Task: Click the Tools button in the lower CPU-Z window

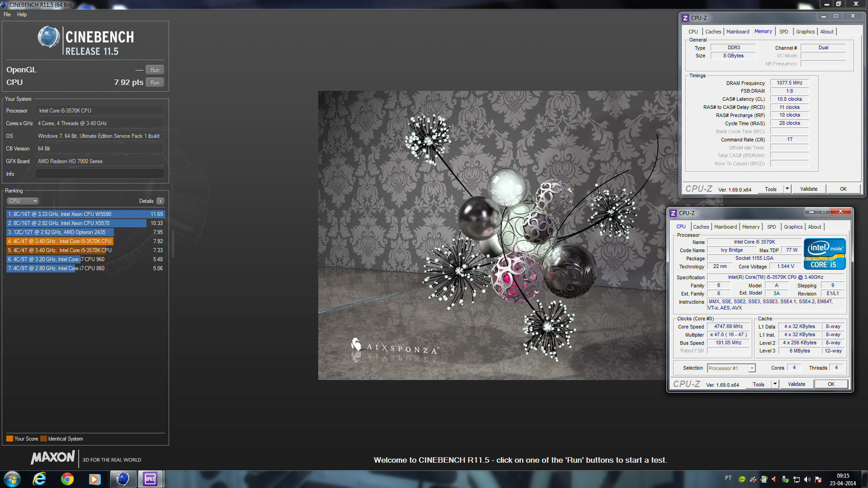Action: click(x=759, y=384)
